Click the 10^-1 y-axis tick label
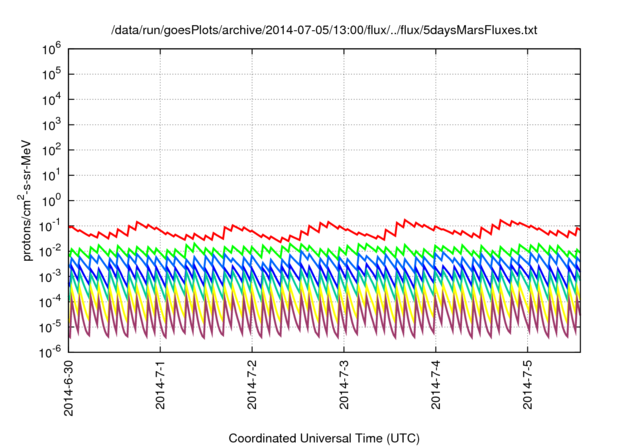 click(51, 226)
